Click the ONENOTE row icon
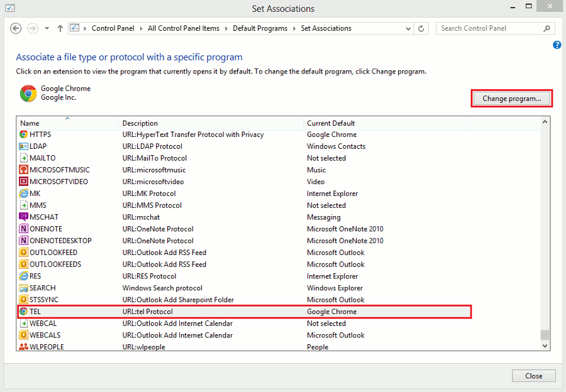 tap(23, 229)
